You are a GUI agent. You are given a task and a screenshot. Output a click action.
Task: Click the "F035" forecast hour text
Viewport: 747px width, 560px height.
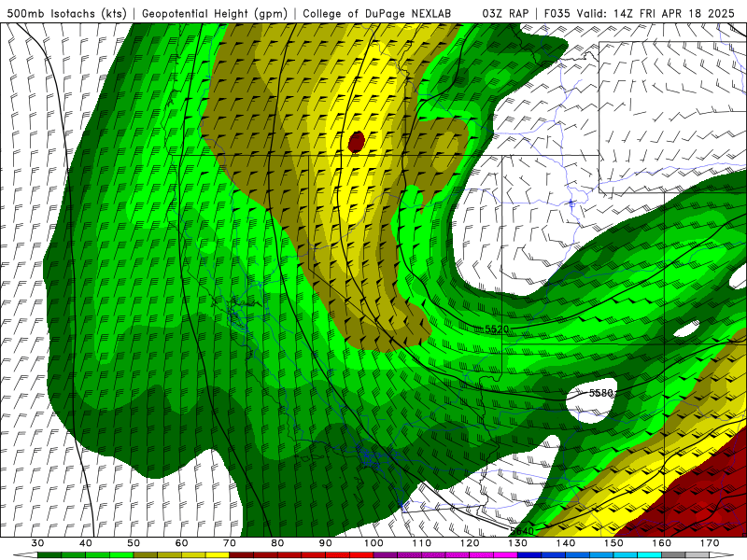click(x=557, y=13)
